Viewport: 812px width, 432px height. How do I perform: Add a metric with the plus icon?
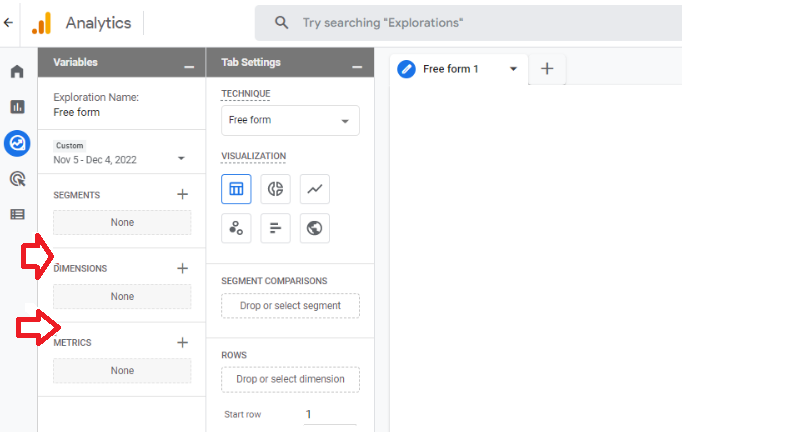[x=182, y=342]
